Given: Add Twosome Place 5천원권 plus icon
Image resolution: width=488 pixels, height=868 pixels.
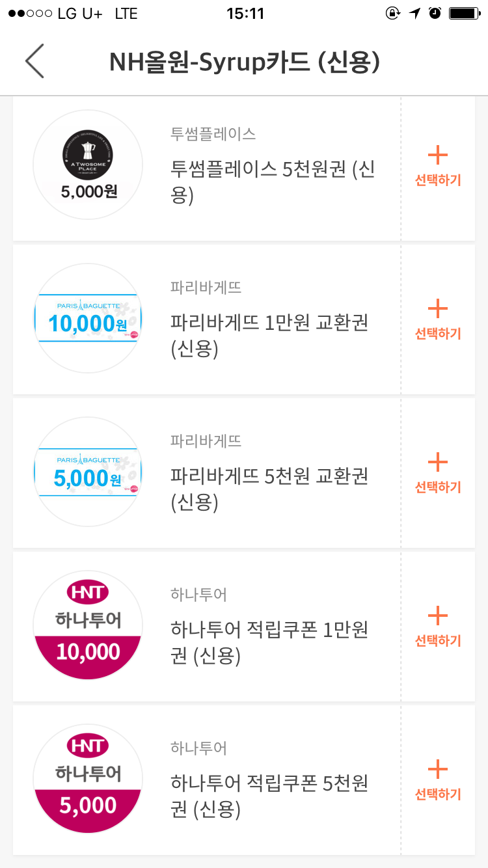Looking at the screenshot, I should 438,156.
